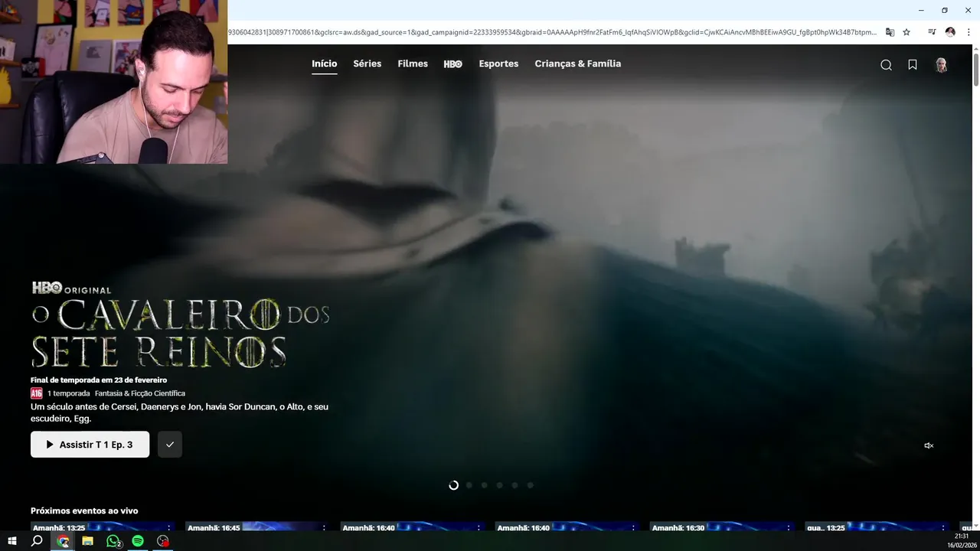
Task: Select the fourth hero carousel dot
Action: (x=499, y=485)
